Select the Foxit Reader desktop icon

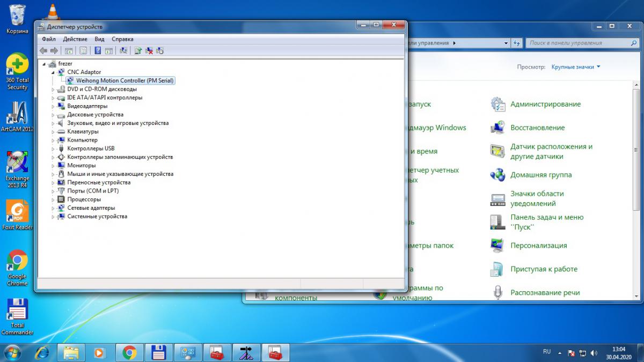coord(17,215)
